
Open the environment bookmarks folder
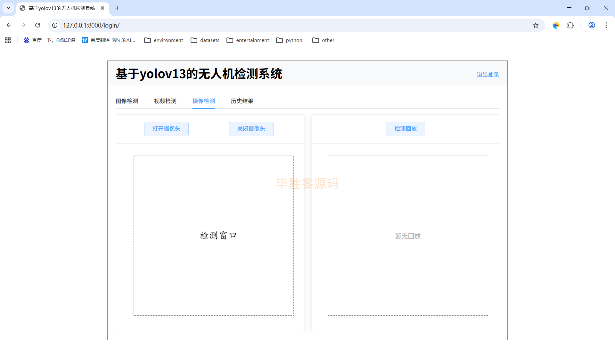[x=164, y=40]
